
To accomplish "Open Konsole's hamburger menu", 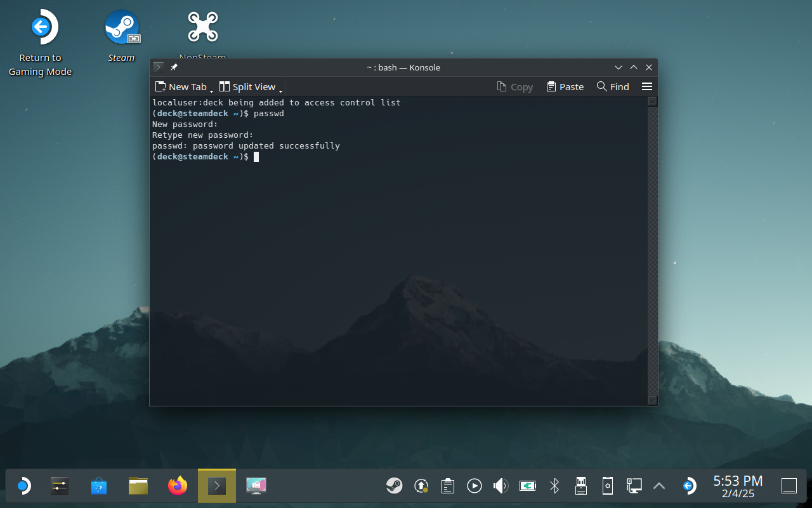I will tap(646, 87).
